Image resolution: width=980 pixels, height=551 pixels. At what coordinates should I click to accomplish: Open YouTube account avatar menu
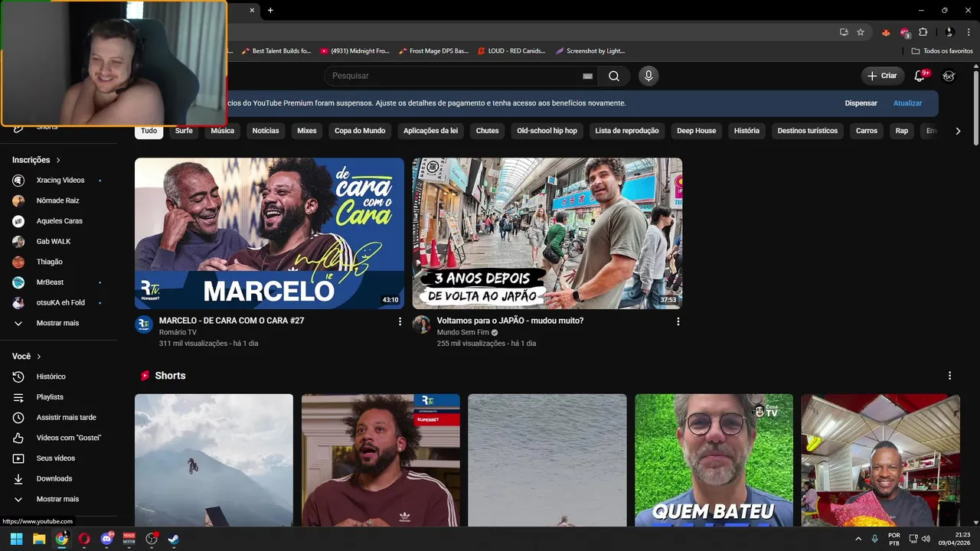tap(949, 76)
